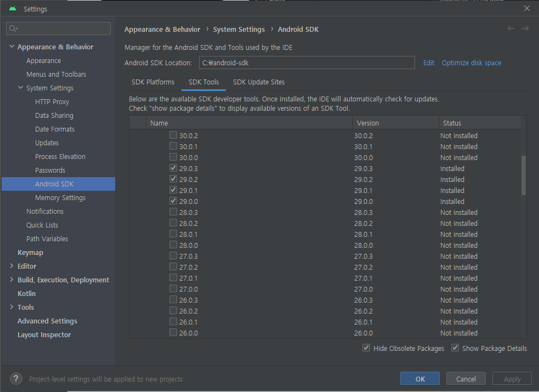The image size is (539, 392).
Task: Click the Android logo in the title bar
Action: point(13,9)
